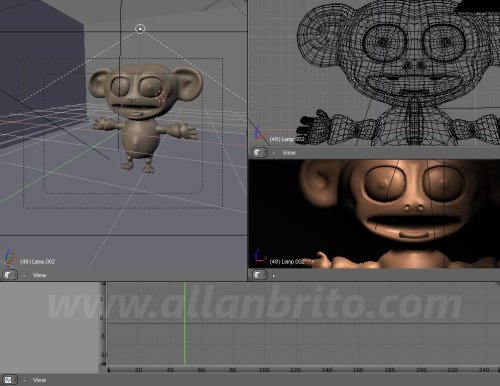The image size is (500, 386).
Task: Jump to frame 100 on the frame ruler
Action: 264,370
